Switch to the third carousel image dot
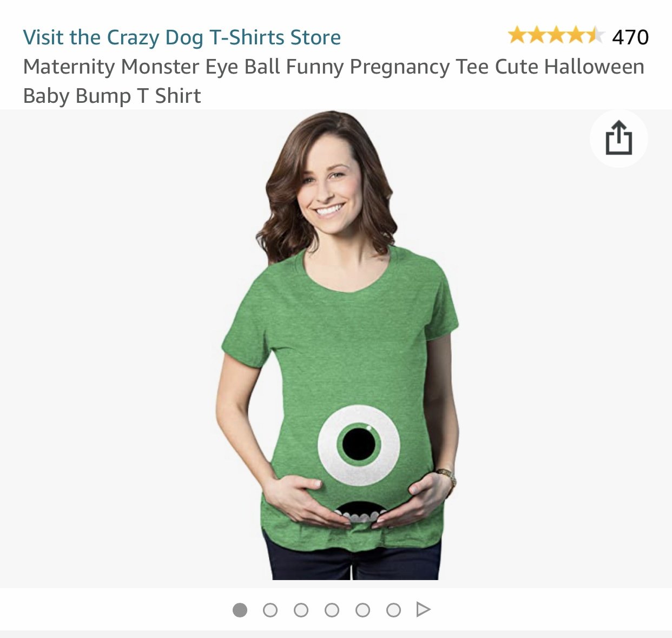 (x=301, y=610)
